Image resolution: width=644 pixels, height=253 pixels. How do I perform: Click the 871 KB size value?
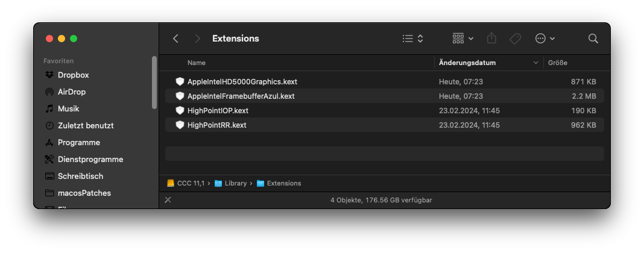click(583, 81)
